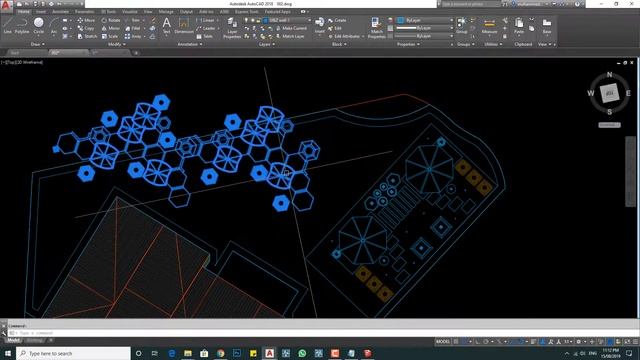The width and height of the screenshot is (640, 360).
Task: Click the block Edit button
Action: (x=335, y=28)
